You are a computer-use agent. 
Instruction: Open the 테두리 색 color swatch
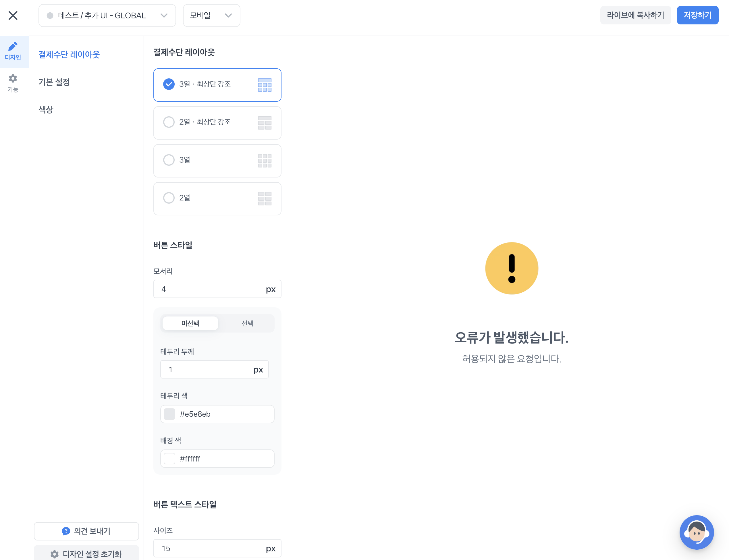coord(169,414)
